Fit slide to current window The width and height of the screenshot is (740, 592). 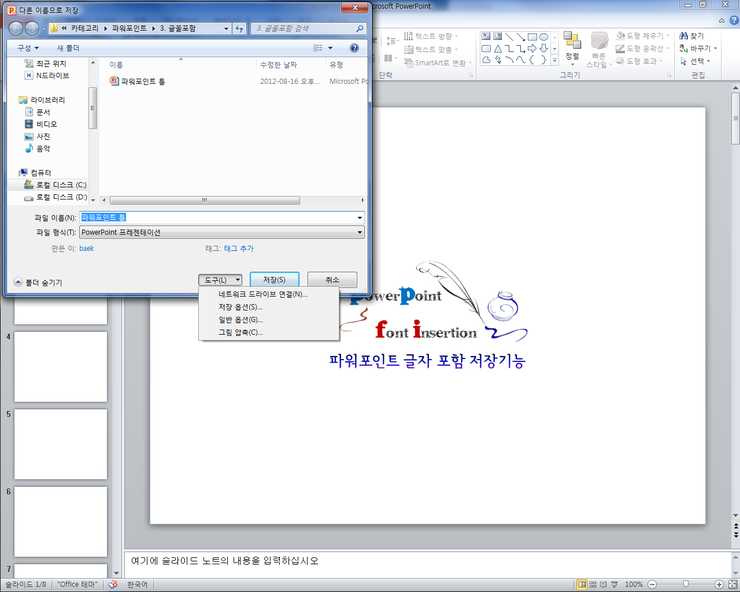pos(733,584)
